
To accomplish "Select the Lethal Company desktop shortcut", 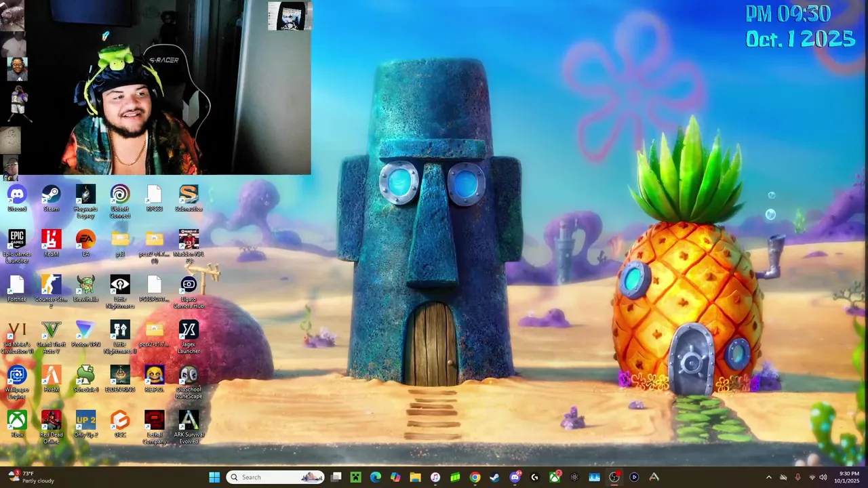I will click(x=155, y=428).
